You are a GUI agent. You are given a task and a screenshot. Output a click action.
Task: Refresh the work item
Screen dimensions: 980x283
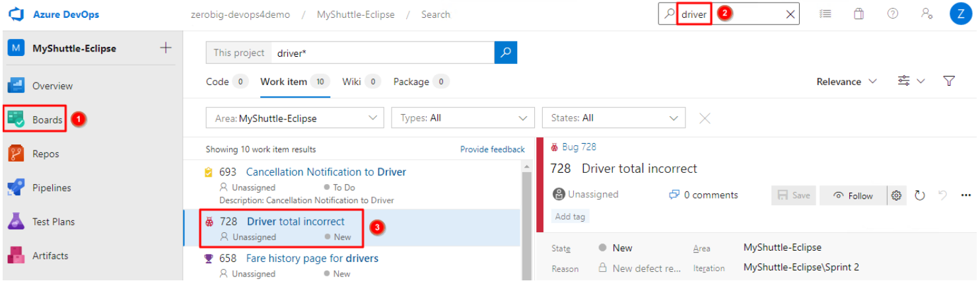pyautogui.click(x=919, y=195)
